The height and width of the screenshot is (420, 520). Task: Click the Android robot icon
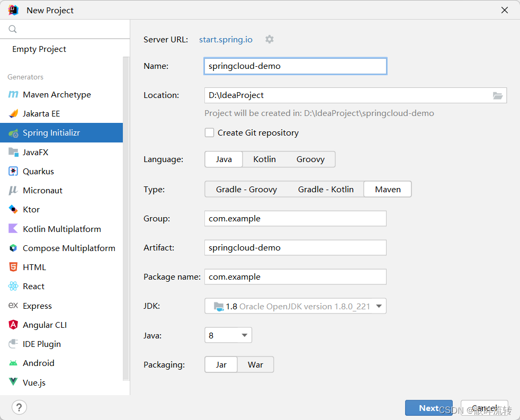13,363
